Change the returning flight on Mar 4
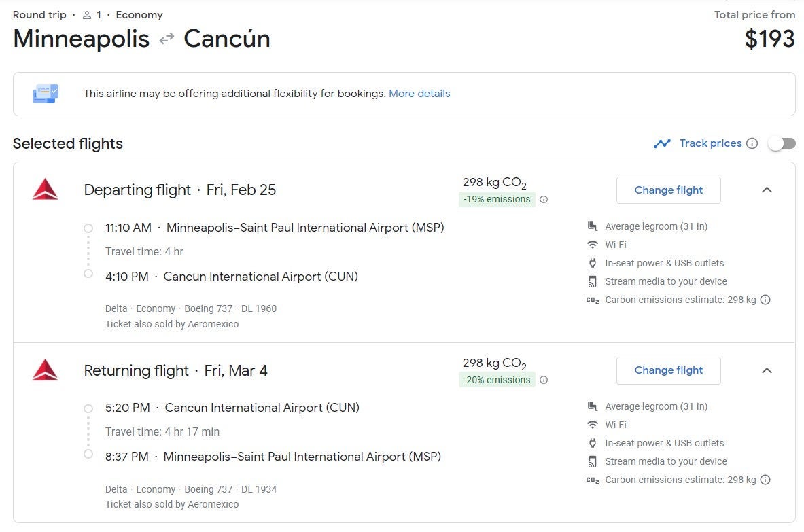 pyautogui.click(x=668, y=370)
